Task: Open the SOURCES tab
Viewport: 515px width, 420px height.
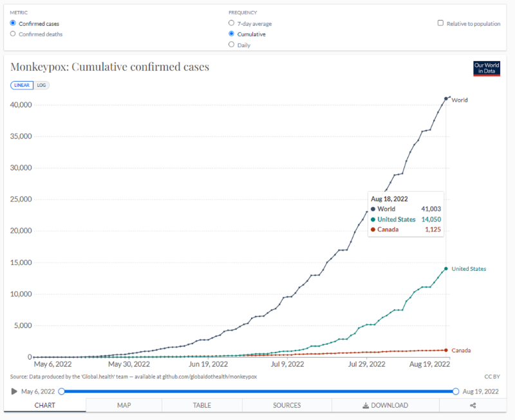Action: click(x=286, y=405)
